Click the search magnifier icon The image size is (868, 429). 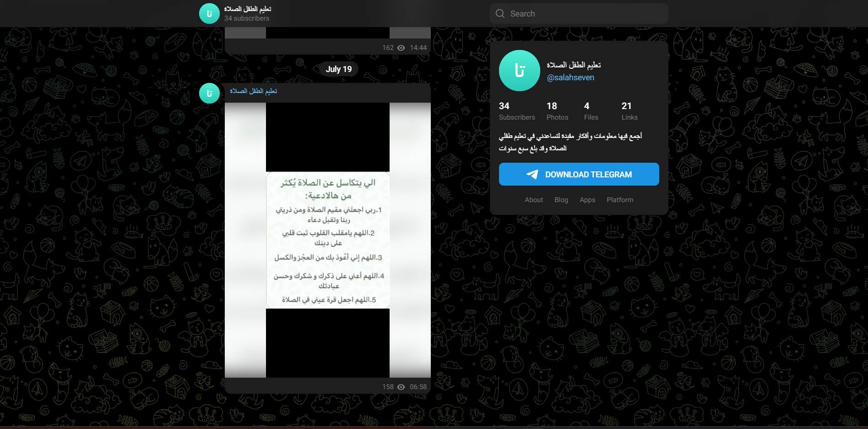pyautogui.click(x=500, y=14)
